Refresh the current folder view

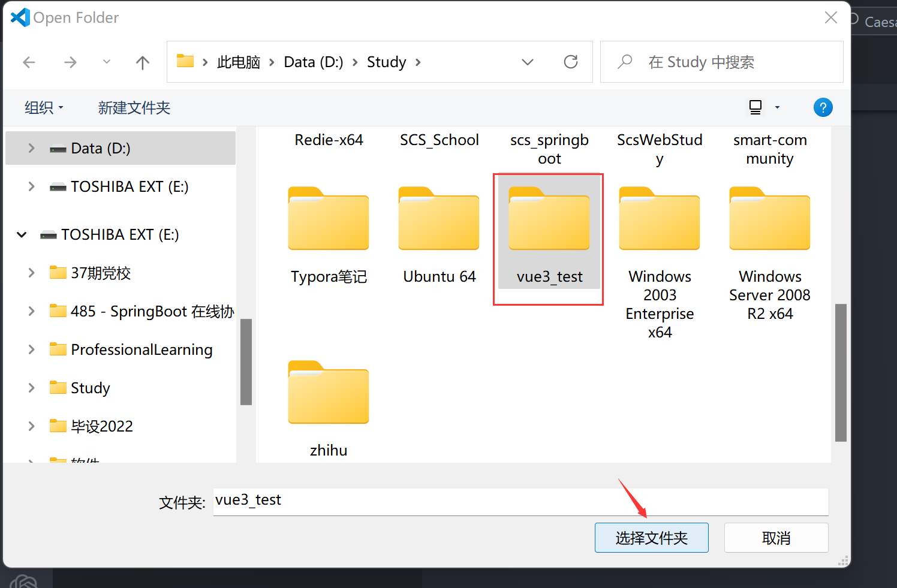click(x=571, y=62)
